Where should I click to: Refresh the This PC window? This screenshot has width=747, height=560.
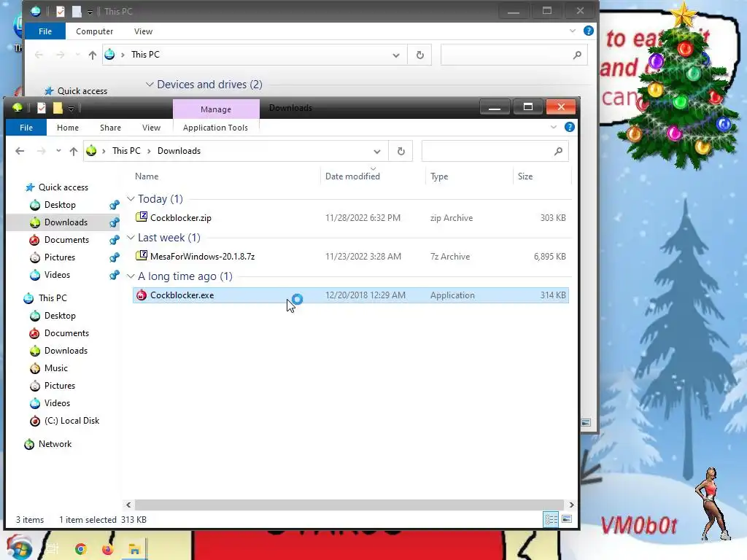(419, 55)
